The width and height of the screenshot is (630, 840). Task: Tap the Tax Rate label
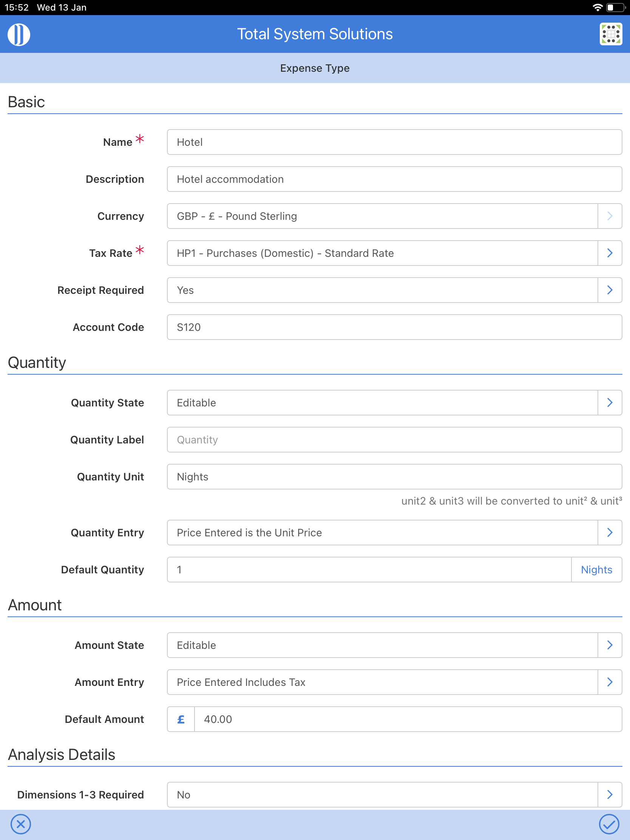pyautogui.click(x=111, y=253)
